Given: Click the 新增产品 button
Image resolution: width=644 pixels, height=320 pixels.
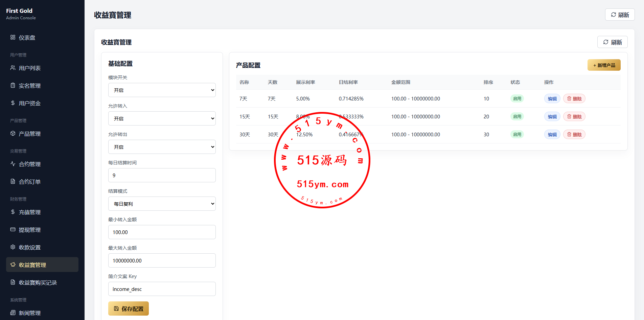Looking at the screenshot, I should [x=604, y=65].
